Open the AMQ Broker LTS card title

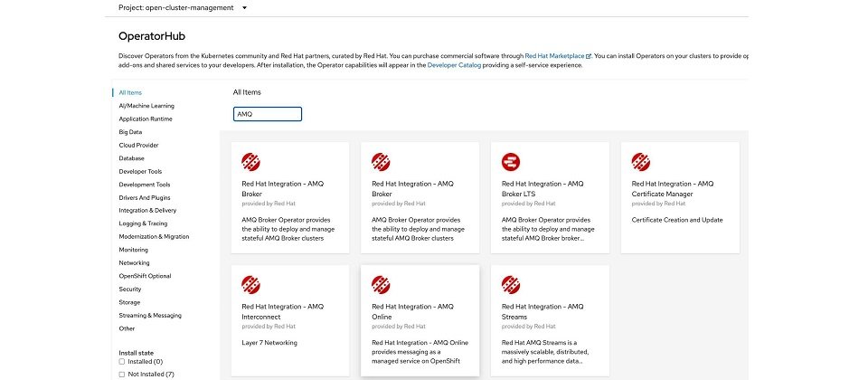[x=542, y=189]
